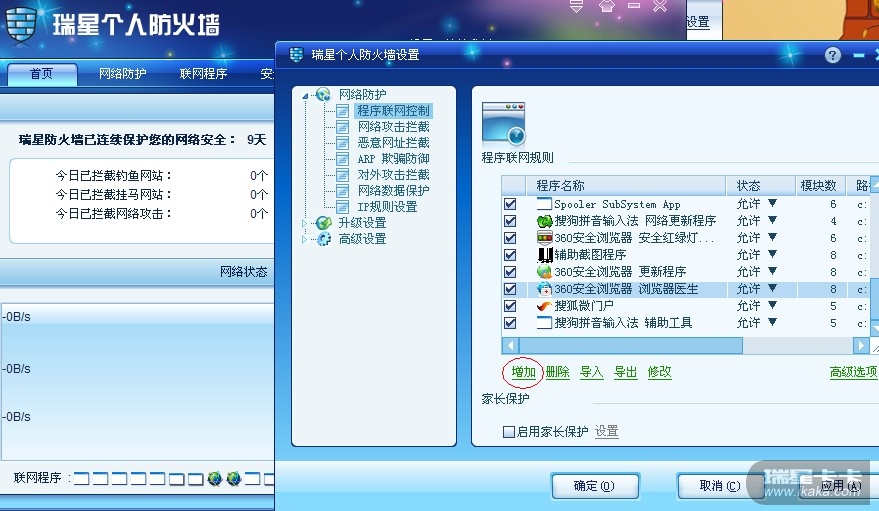Screen dimensions: 879x511
Task: Click the 360安全浏览器 安全红绿灯 icon
Action: [544, 238]
